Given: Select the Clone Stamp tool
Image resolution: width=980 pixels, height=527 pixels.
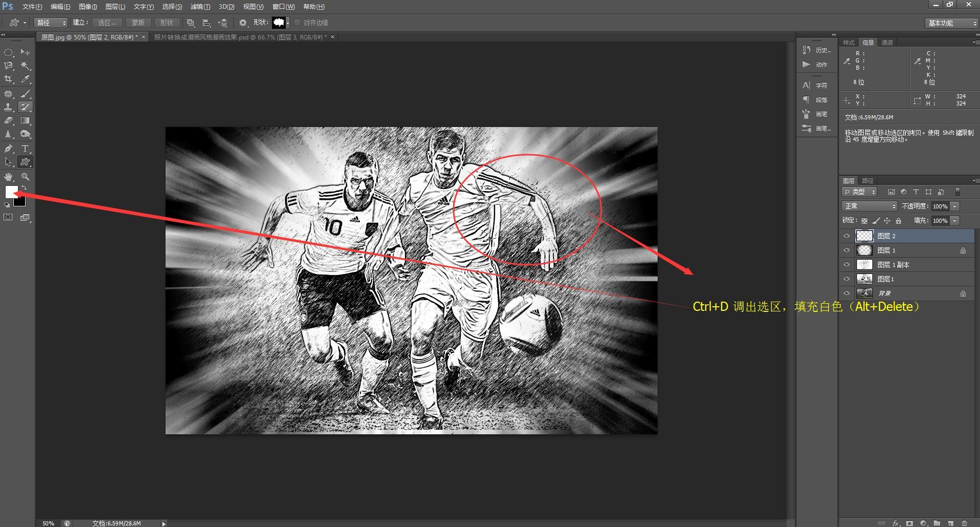Looking at the screenshot, I should click(x=8, y=107).
